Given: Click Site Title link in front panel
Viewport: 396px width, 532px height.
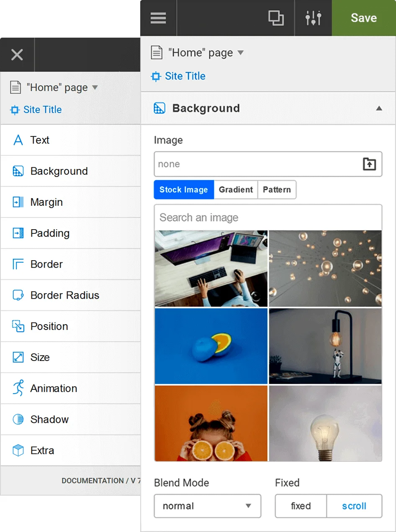Looking at the screenshot, I should tap(185, 76).
